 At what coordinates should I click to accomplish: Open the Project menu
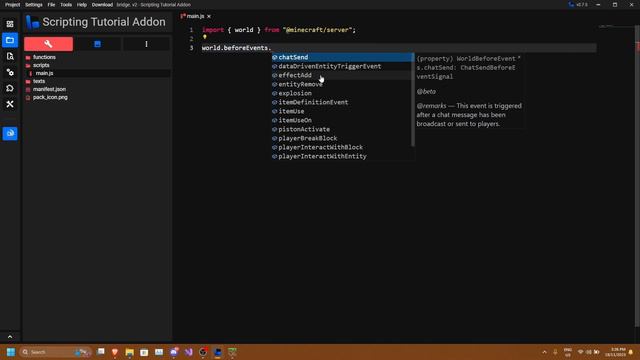pyautogui.click(x=12, y=5)
